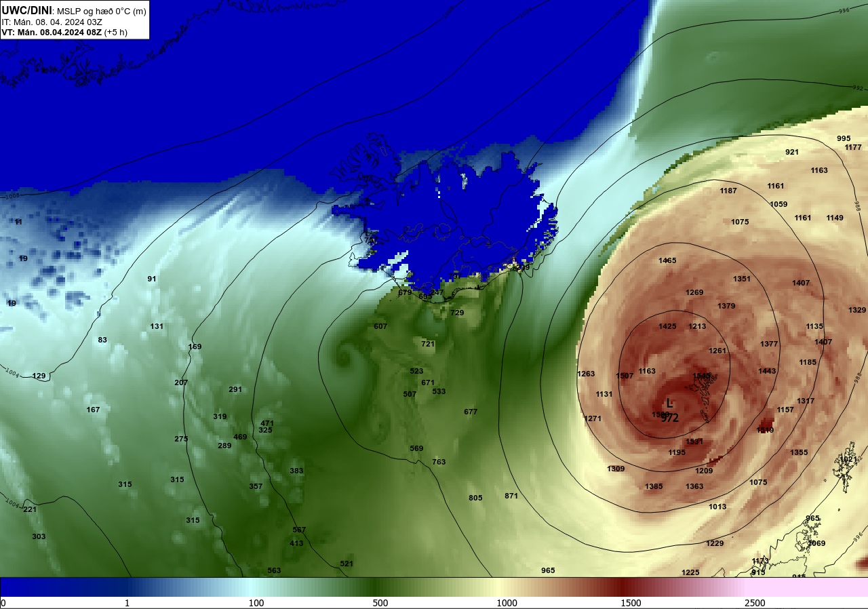Viewport: 868px width, 609px height.
Task: Click the 1013 height value
Action: click(x=717, y=507)
